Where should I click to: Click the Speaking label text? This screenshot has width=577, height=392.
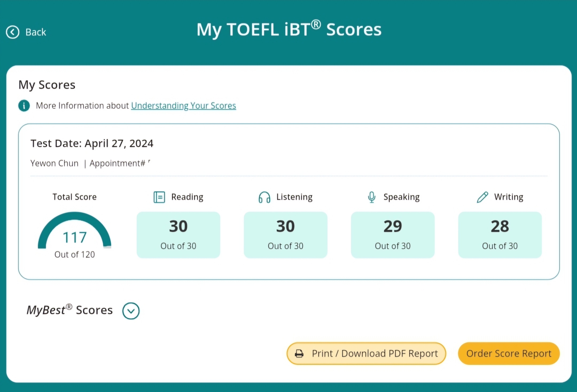click(x=401, y=197)
